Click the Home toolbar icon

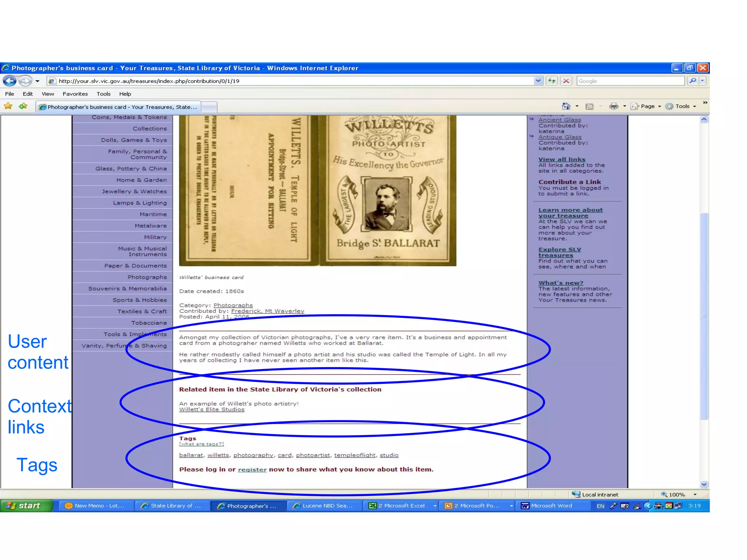click(x=566, y=106)
